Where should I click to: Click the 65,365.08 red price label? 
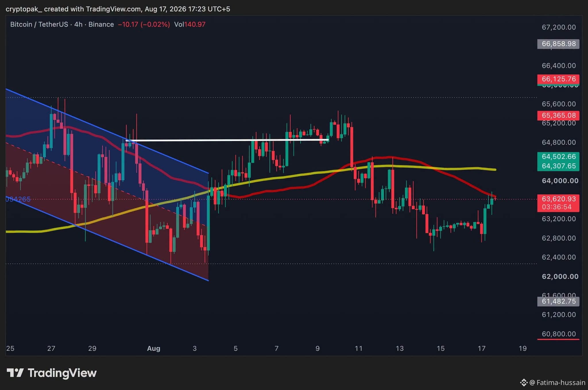[x=558, y=115]
